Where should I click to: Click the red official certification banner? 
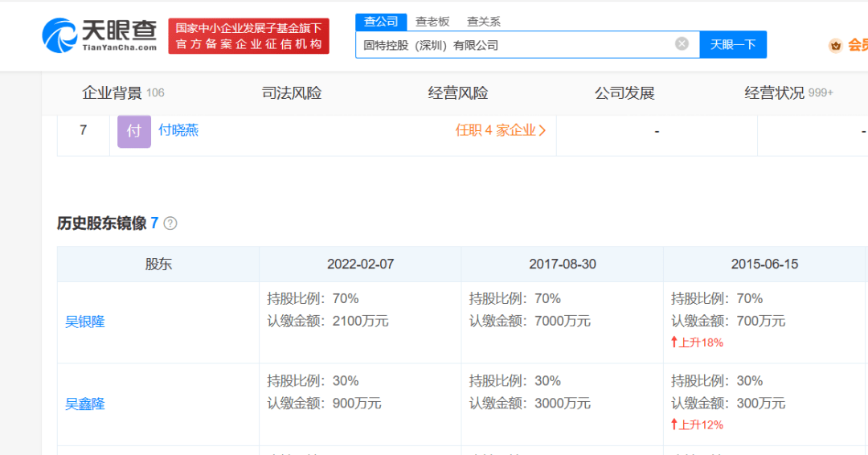point(248,36)
